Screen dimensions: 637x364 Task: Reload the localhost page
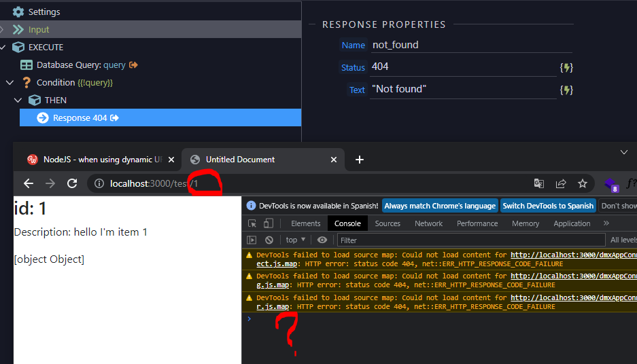click(x=72, y=183)
